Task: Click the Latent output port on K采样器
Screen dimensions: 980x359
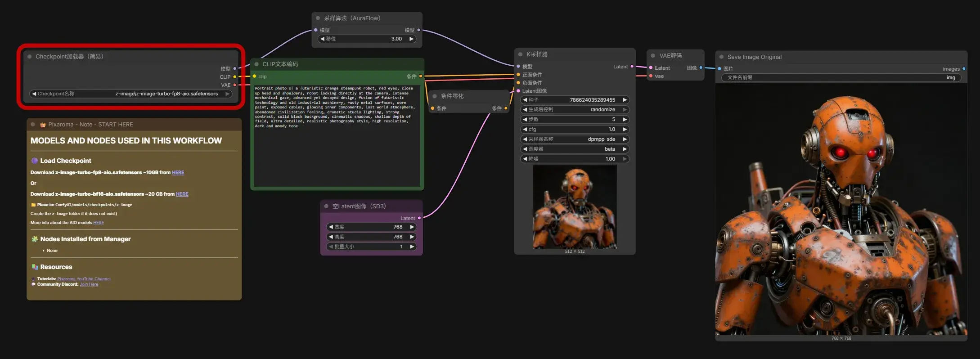Action: [x=632, y=67]
